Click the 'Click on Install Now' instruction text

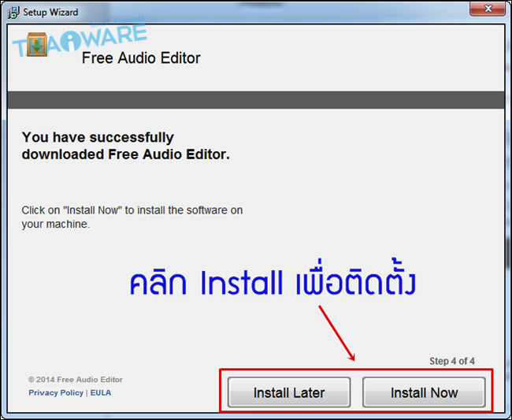[132, 217]
